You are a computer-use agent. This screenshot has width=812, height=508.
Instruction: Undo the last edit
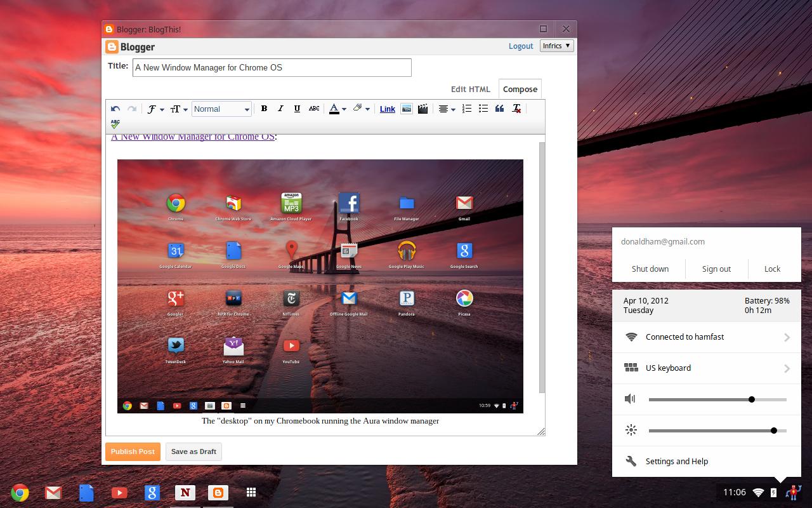[115, 109]
